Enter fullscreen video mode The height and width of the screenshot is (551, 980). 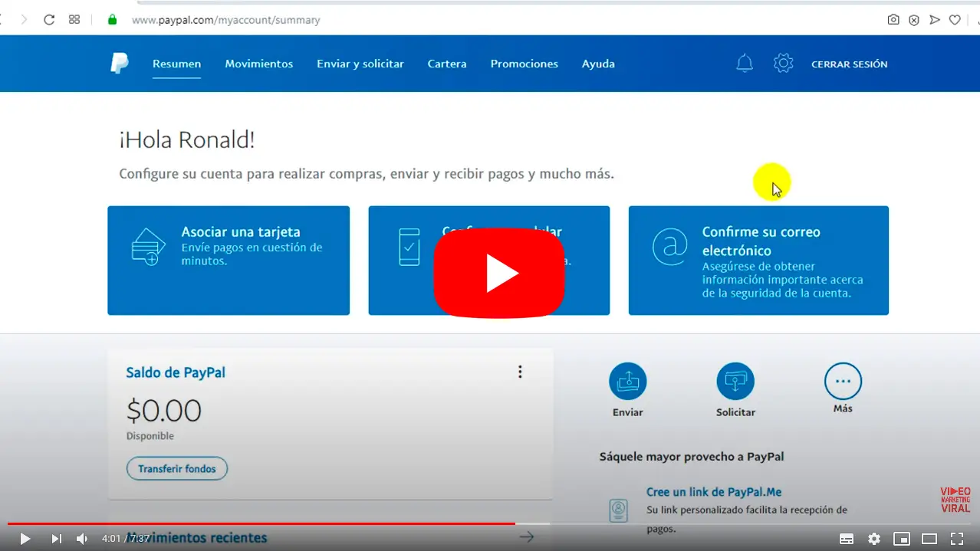(x=957, y=539)
